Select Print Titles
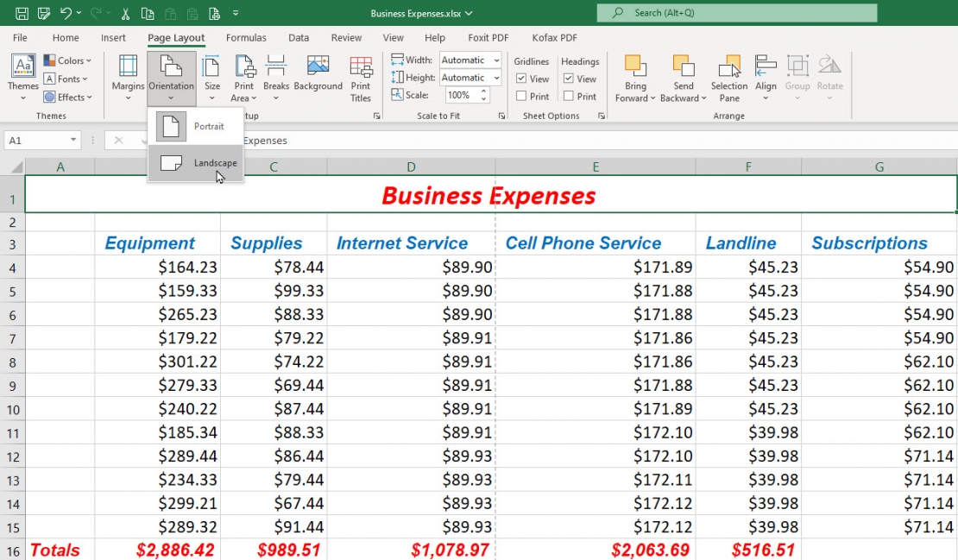The height and width of the screenshot is (560, 958). [361, 78]
